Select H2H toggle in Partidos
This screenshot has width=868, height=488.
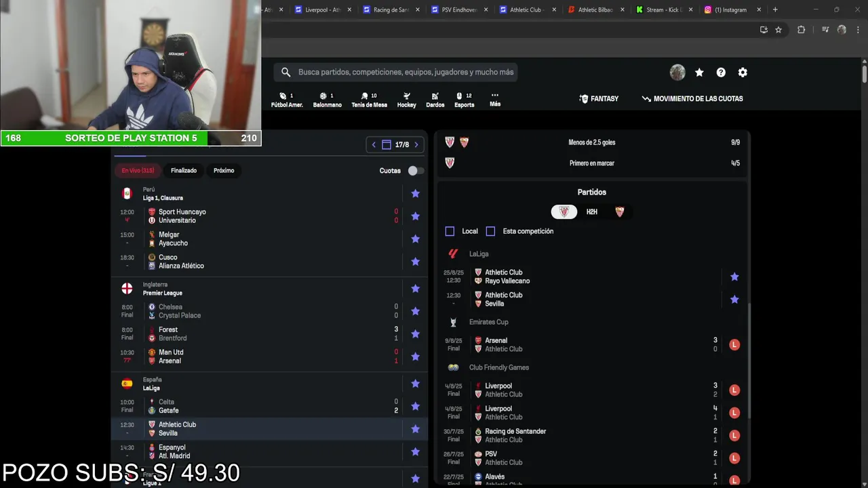coord(592,212)
